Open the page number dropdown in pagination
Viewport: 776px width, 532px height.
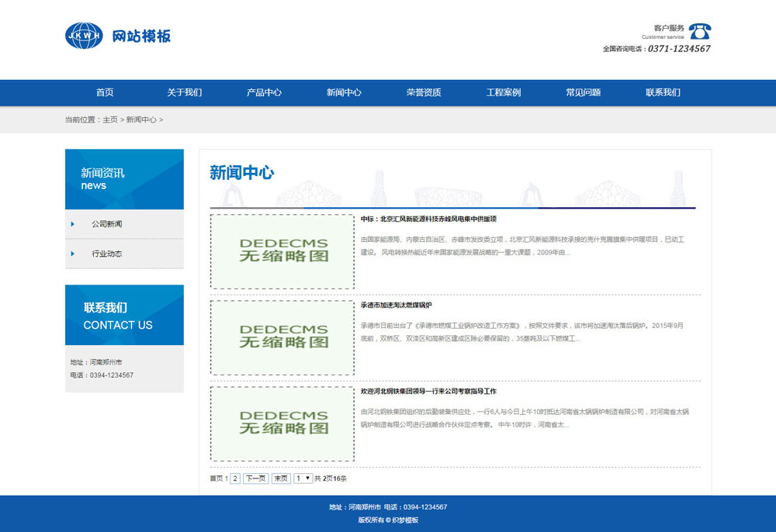point(303,478)
